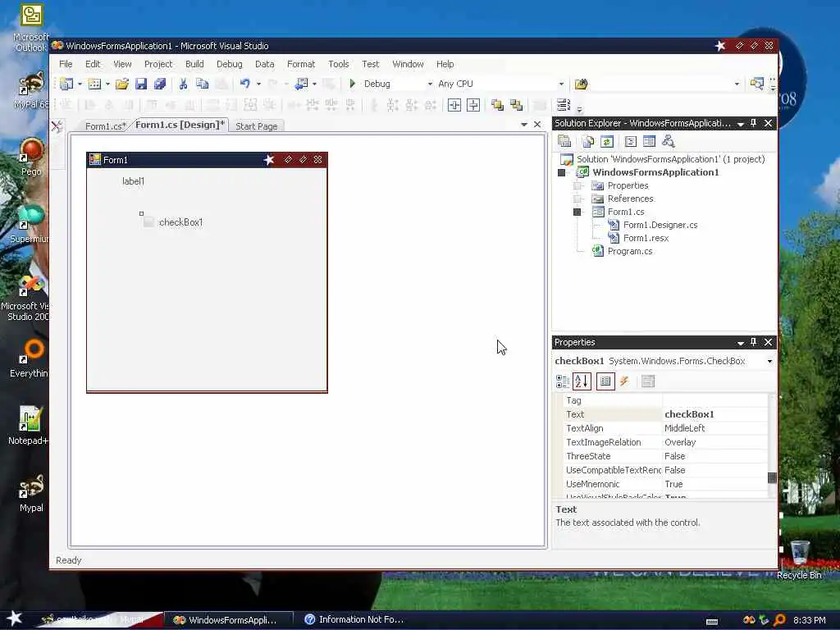Click the Find in Files icon
Screen dimensions: 840x630
(582, 84)
